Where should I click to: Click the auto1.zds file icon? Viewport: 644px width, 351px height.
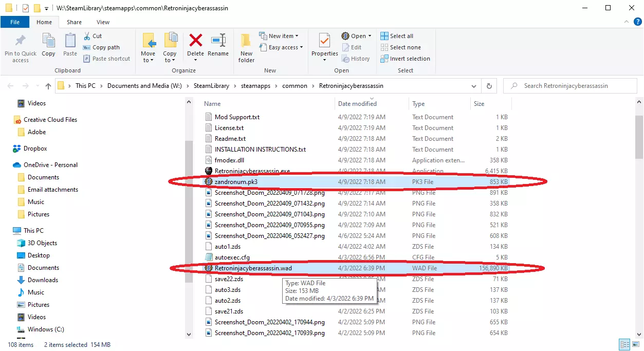(x=209, y=247)
